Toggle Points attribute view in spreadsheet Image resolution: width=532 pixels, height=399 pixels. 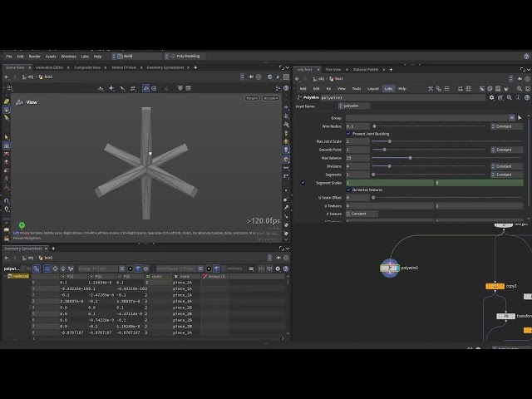tap(47, 268)
